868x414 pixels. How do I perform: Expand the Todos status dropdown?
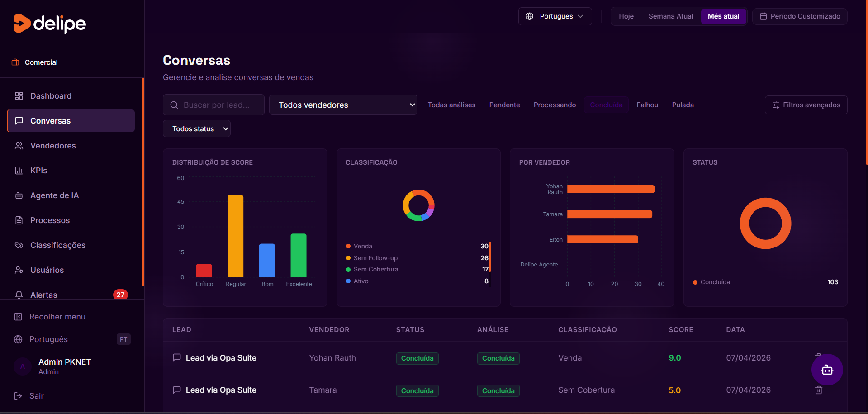197,129
